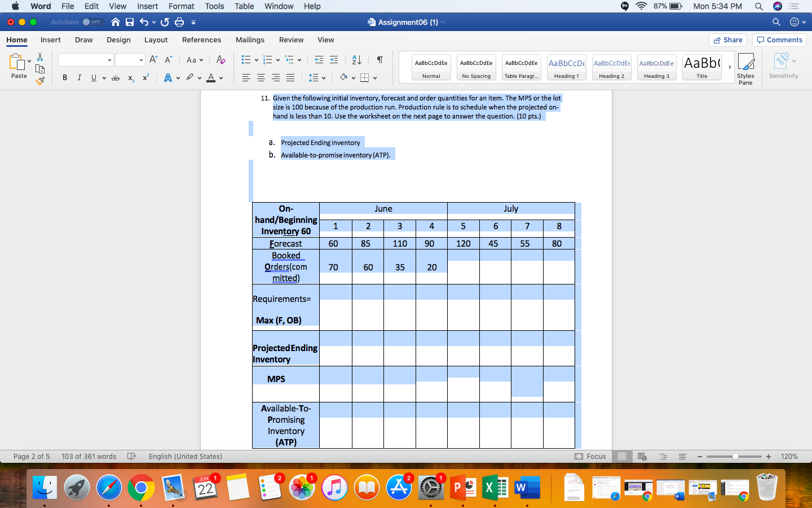Apply strikethrough to selected text
Screen dimensions: 812x508
pos(115,77)
